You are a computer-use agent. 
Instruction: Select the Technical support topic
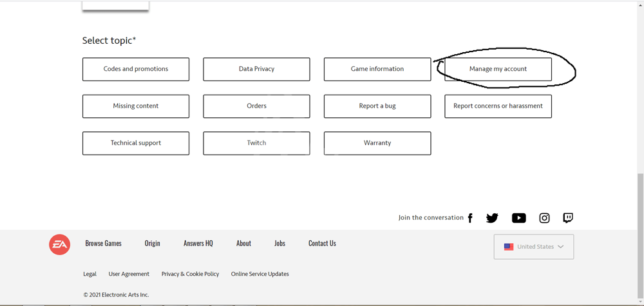136,143
